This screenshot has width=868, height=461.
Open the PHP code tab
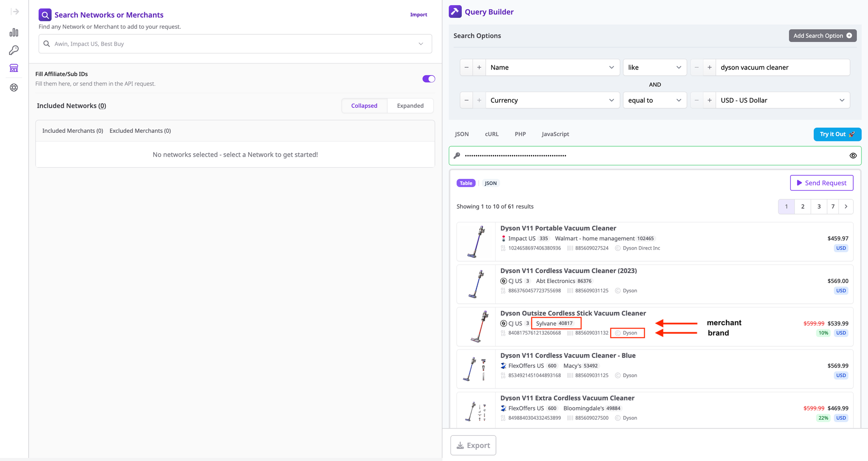pos(520,134)
